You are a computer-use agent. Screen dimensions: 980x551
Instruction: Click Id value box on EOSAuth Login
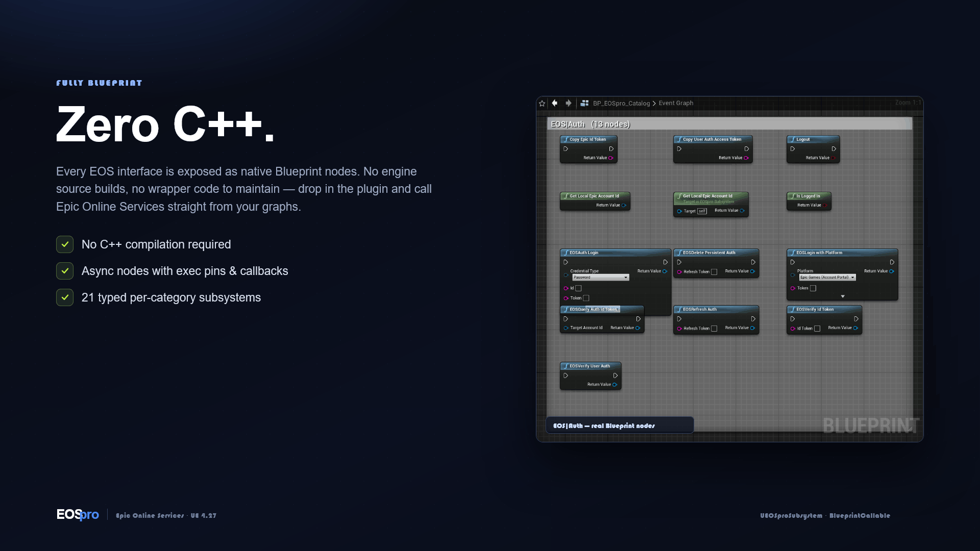pos(578,288)
